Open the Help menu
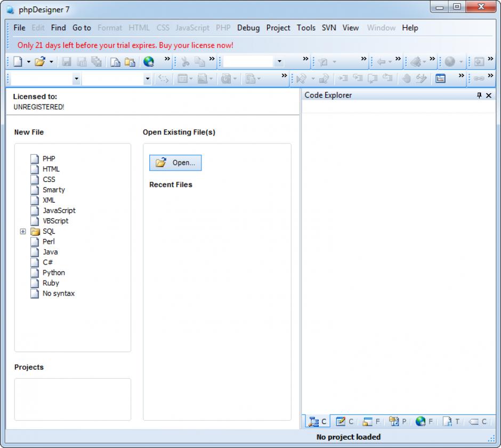Image resolution: width=501 pixels, height=448 pixels. pyautogui.click(x=410, y=28)
